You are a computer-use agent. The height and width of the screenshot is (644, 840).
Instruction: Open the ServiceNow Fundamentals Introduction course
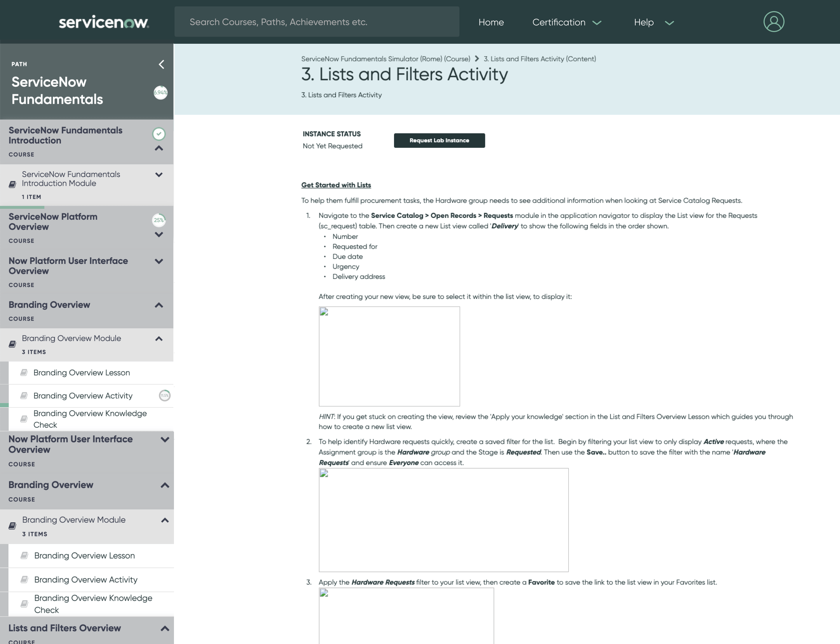pos(65,135)
